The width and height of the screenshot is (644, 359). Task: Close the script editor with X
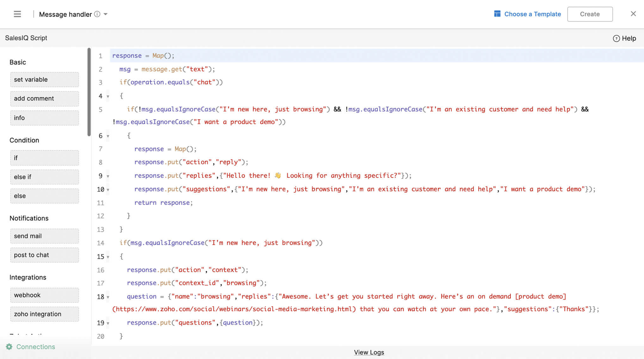pyautogui.click(x=633, y=14)
